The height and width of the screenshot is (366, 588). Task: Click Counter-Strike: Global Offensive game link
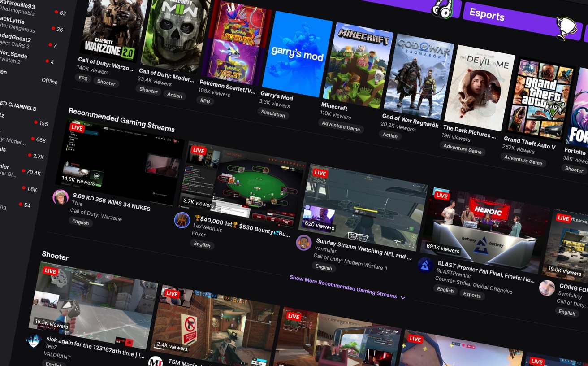(473, 284)
